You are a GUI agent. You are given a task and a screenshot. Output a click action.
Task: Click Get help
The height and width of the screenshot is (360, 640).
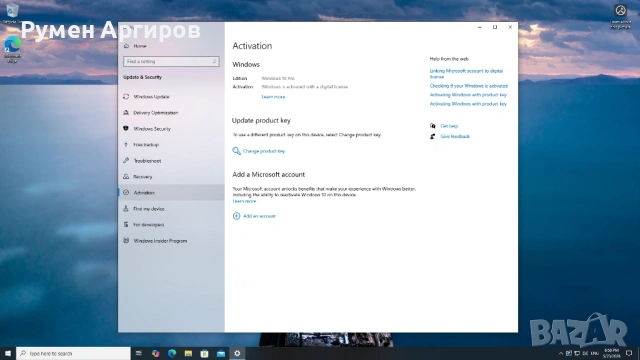coord(444,126)
